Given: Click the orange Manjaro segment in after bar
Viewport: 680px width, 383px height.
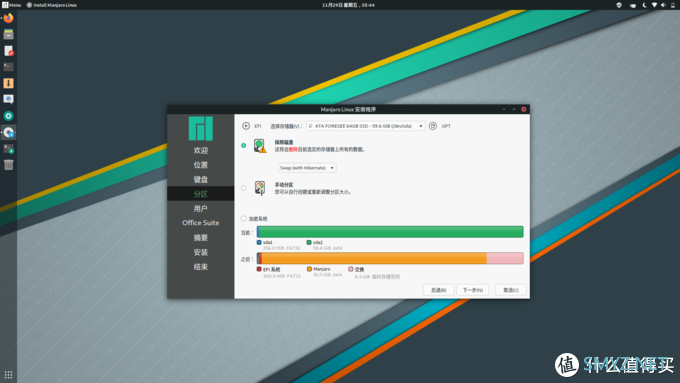Looking at the screenshot, I should click(x=374, y=259).
